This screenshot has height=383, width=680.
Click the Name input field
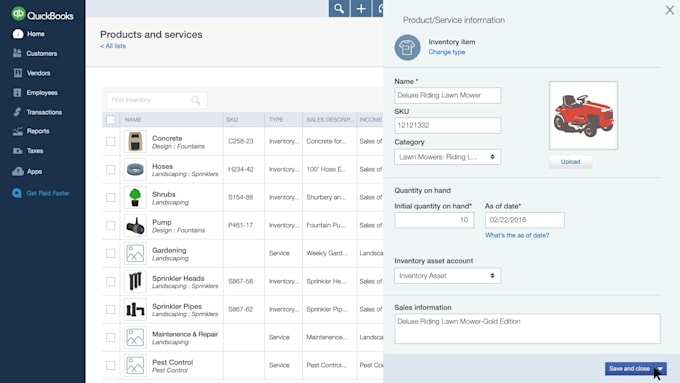coord(448,95)
